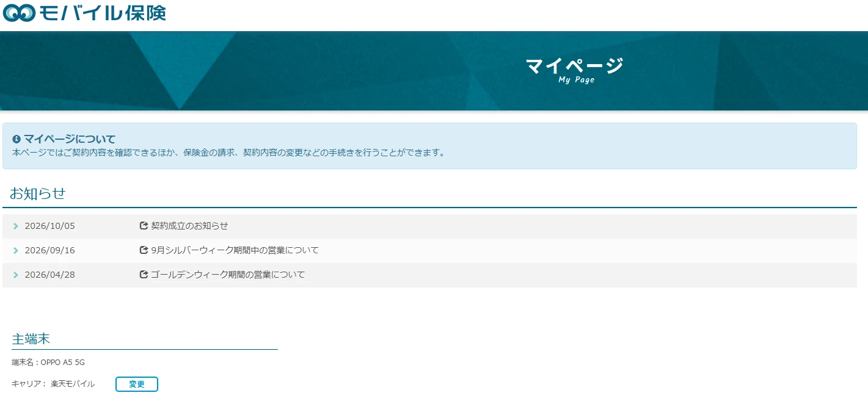Image resolution: width=868 pixels, height=401 pixels.
Task: Click the キャリア： 楽天モバイル text
Action: point(53,384)
